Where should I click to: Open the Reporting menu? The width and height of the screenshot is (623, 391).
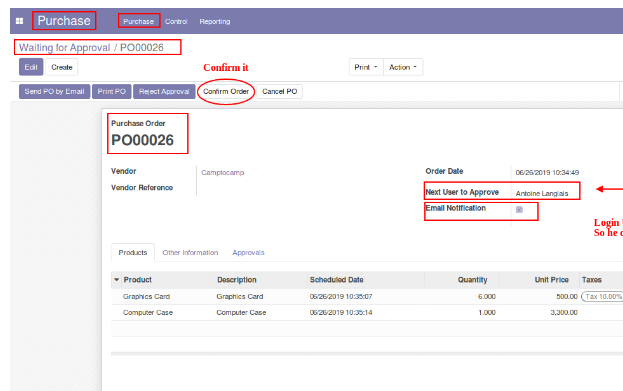click(x=215, y=21)
